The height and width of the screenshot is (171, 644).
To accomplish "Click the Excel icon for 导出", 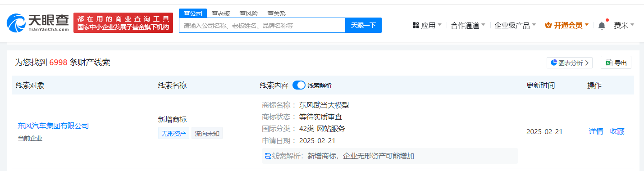I will pos(608,63).
